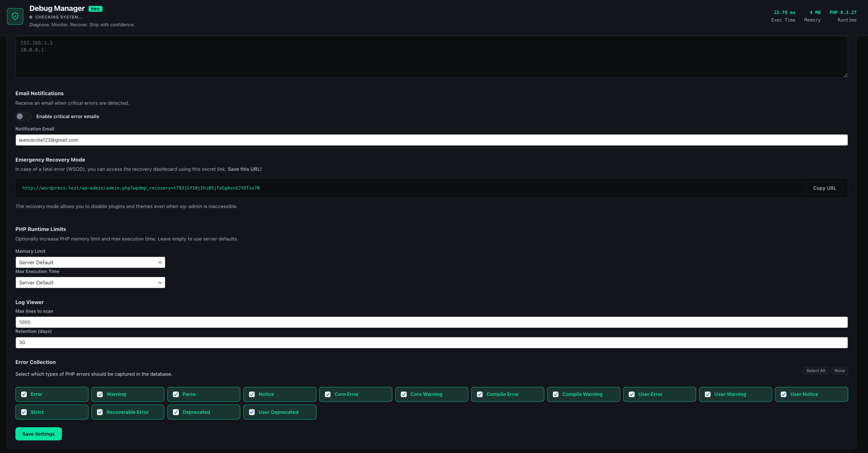Click the Notification Email input field

[432, 140]
